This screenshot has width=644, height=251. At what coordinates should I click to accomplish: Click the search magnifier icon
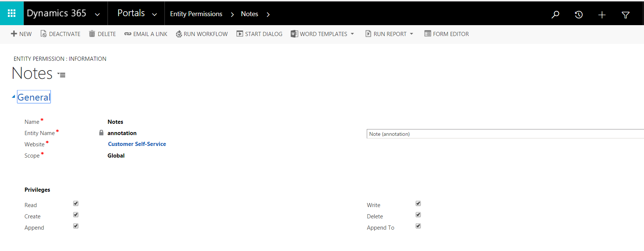tap(555, 15)
